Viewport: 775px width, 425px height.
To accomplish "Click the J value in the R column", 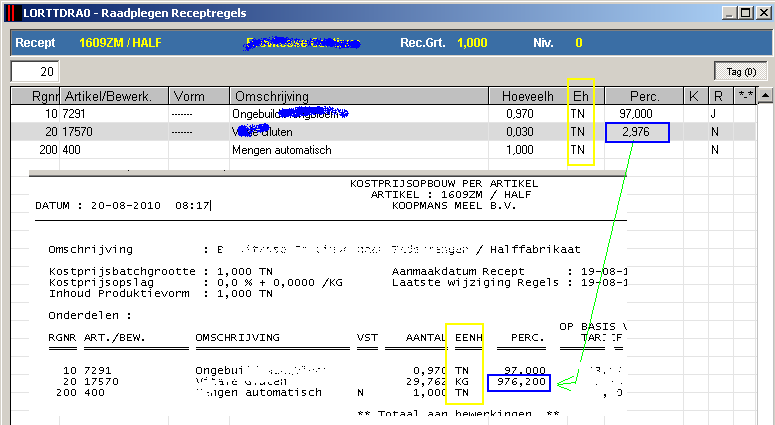I will (713, 114).
